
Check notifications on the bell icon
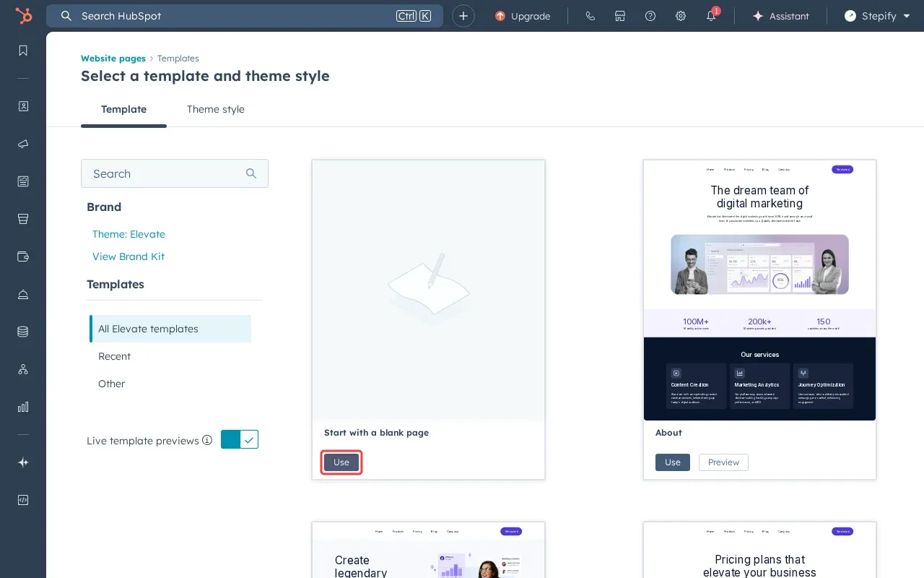(711, 16)
